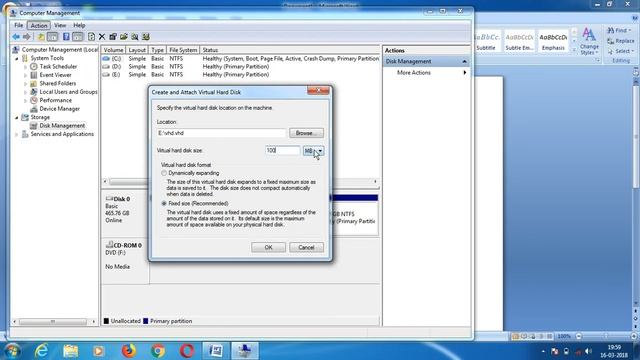This screenshot has width=640, height=360.
Task: Click the Task Scheduler clock icon
Action: pyautogui.click(x=34, y=67)
